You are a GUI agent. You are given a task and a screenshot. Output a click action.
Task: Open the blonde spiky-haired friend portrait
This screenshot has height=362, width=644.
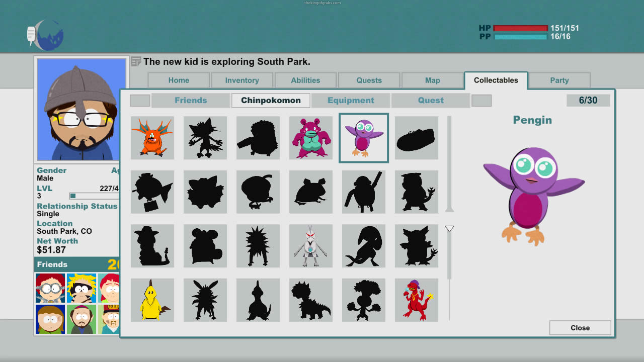pos(82,288)
